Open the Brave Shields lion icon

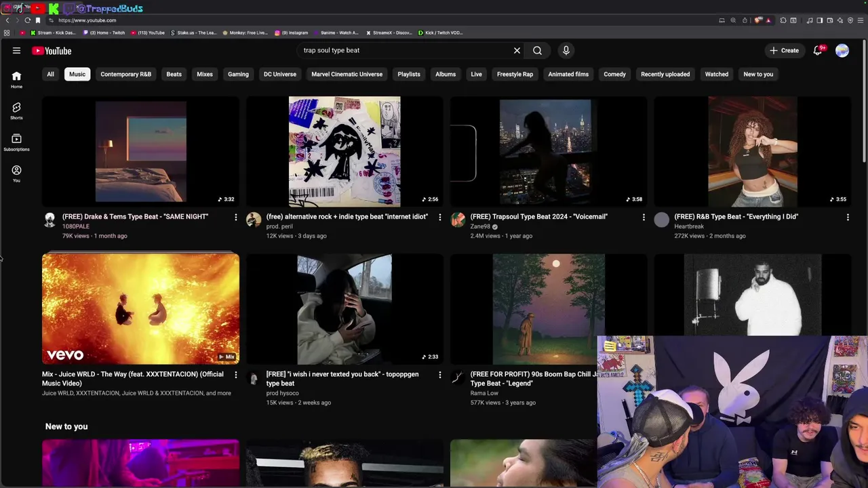click(x=758, y=20)
